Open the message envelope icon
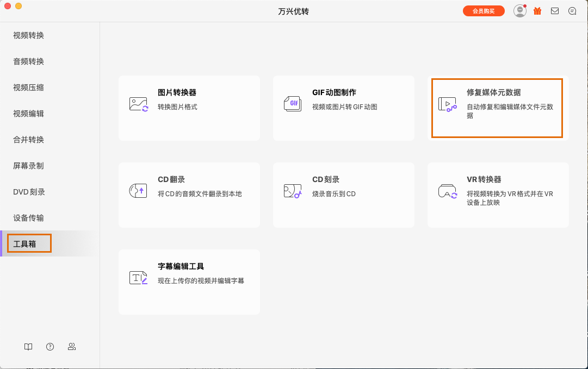 (554, 10)
